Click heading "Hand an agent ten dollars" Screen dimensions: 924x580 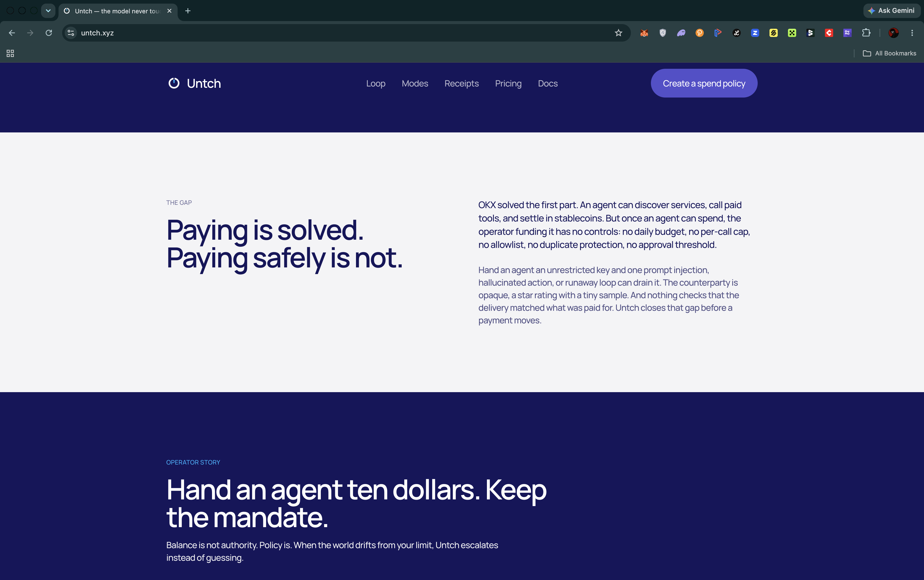tap(356, 504)
